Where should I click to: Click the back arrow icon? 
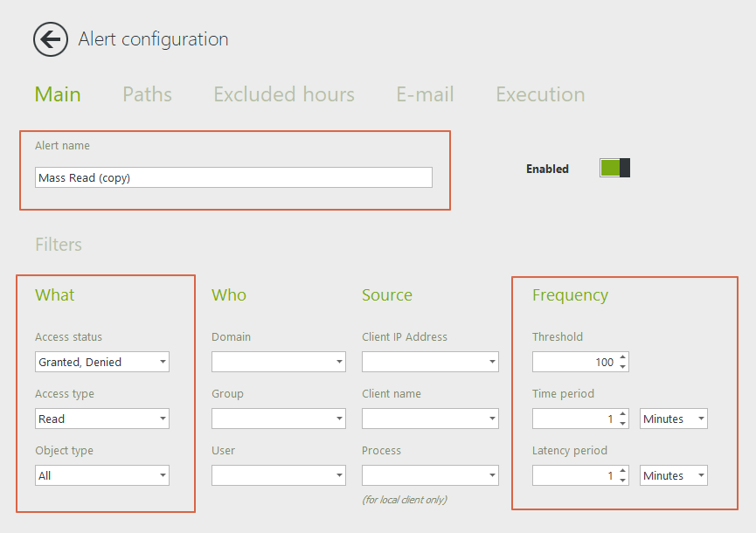point(50,39)
